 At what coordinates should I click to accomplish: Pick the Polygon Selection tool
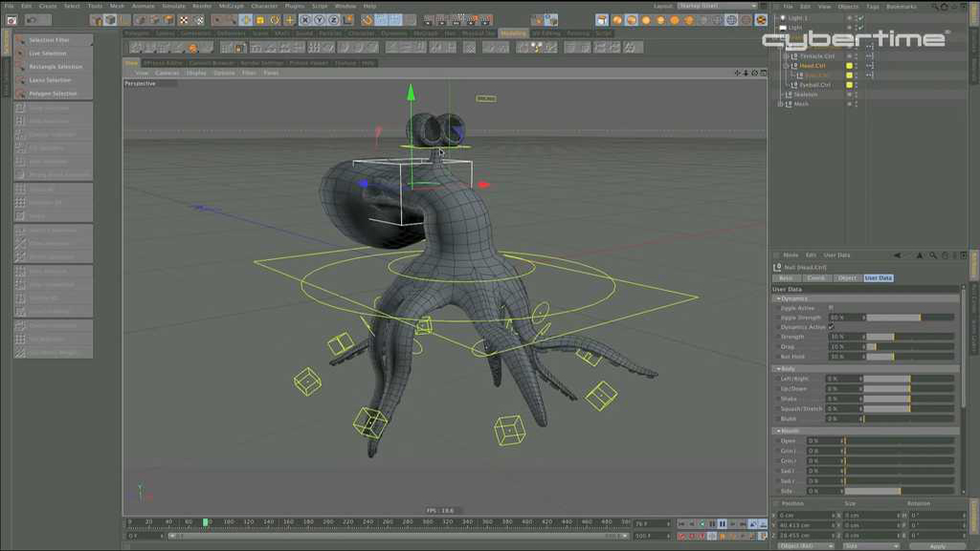53,94
